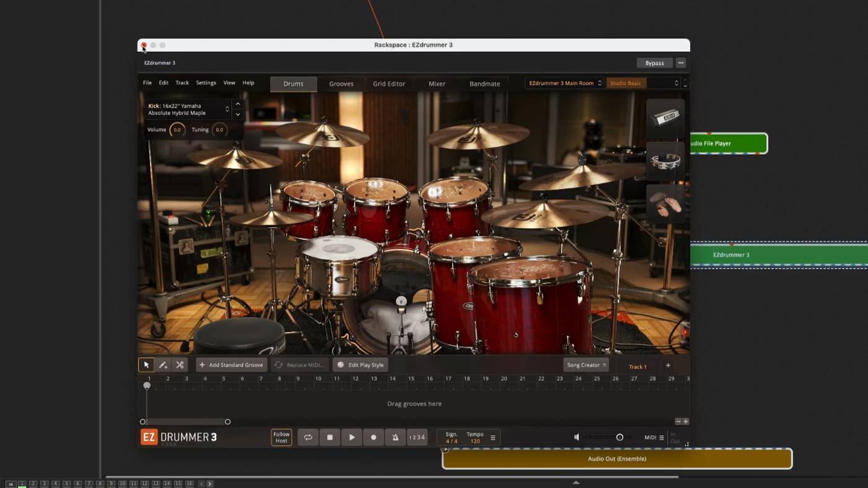868x488 pixels.
Task: Open the EZdrummer 3 Main Room library dropdown
Action: pos(564,83)
